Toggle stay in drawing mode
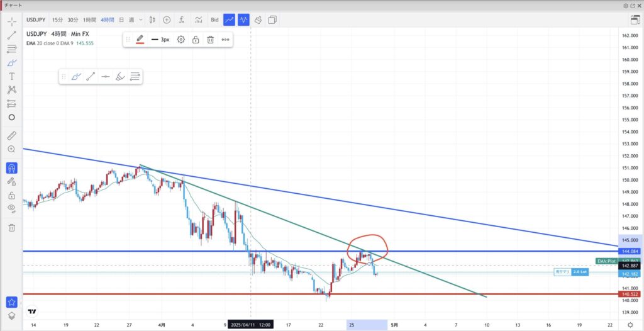 pyautogui.click(x=11, y=181)
